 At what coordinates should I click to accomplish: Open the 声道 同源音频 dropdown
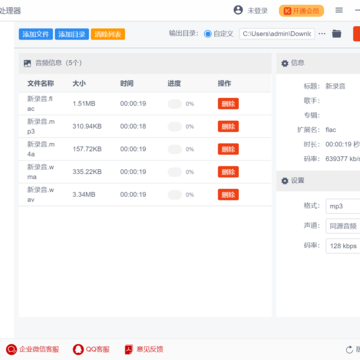tap(343, 226)
